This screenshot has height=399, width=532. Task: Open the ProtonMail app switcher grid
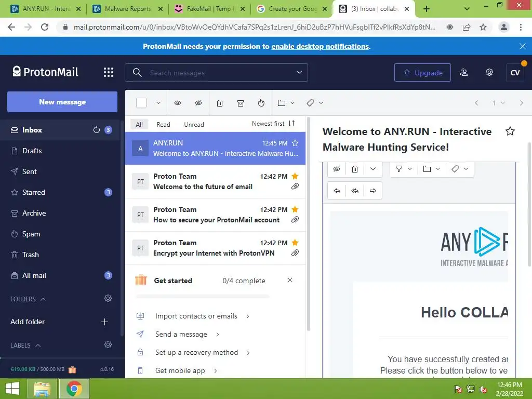click(x=109, y=72)
